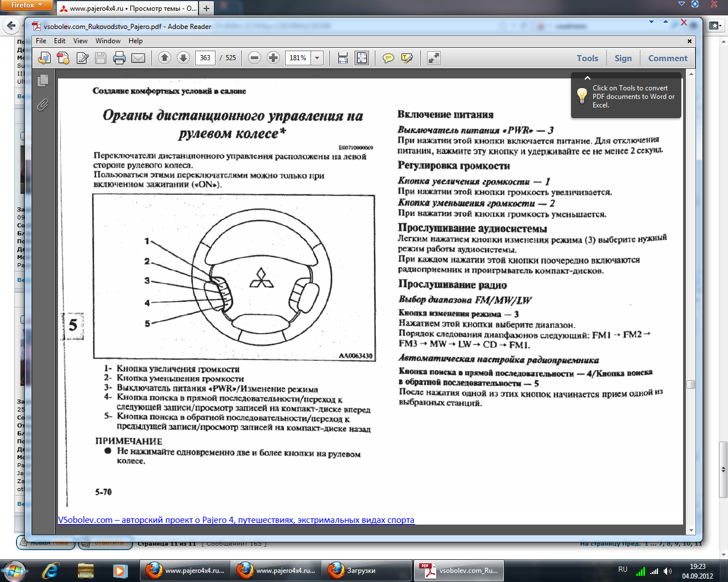Zoom out using the minus button
Viewport: 728px width, 582px height.
tap(255, 58)
